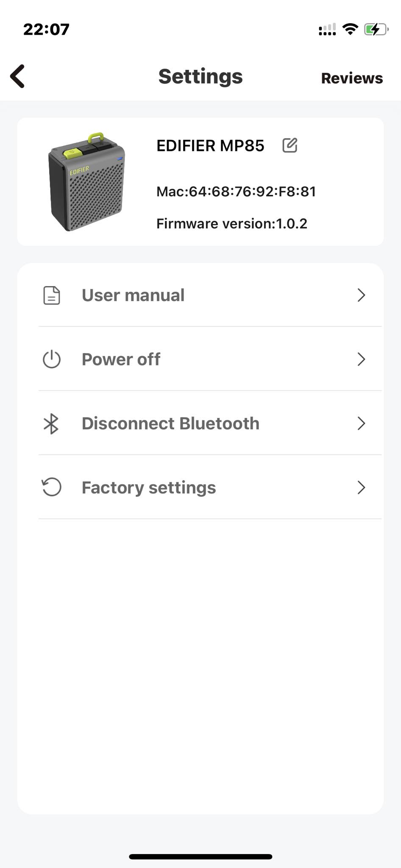Tap the back arrow icon
This screenshot has height=868, width=401.
[18, 76]
